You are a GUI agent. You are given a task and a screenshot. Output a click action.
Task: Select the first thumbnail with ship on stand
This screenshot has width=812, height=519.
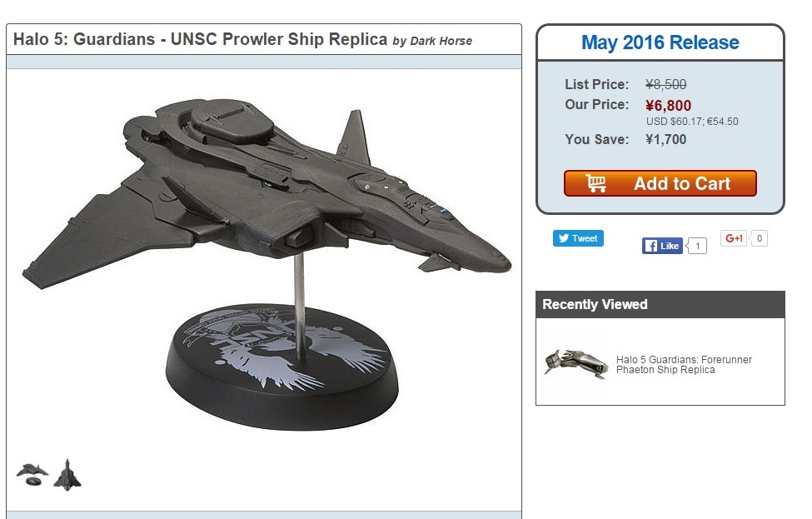(32, 475)
